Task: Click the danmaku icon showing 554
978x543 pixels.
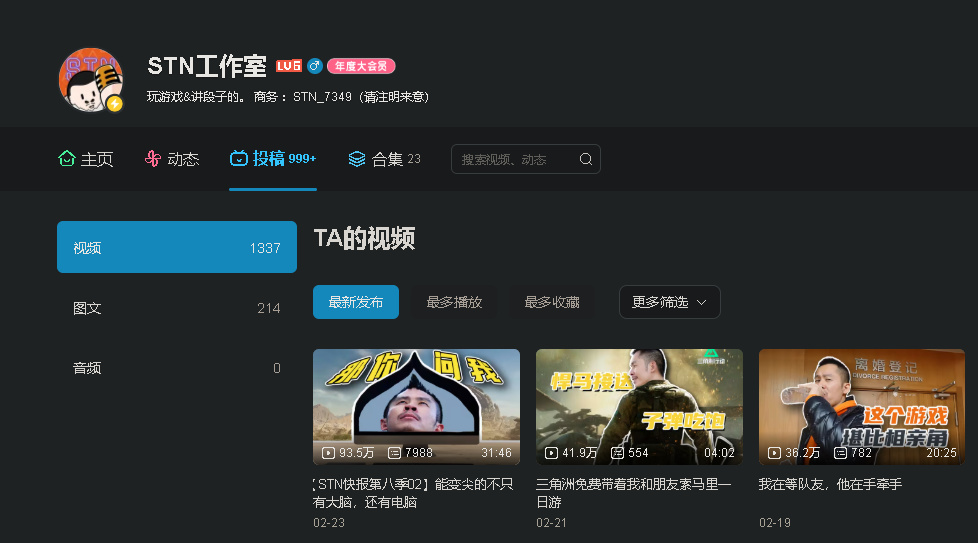Action: (x=617, y=453)
